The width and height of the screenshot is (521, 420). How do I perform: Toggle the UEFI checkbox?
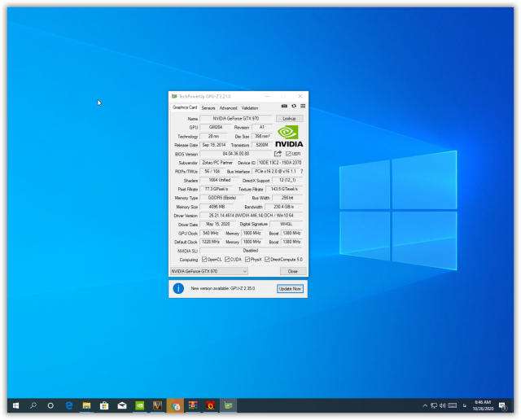click(x=288, y=154)
